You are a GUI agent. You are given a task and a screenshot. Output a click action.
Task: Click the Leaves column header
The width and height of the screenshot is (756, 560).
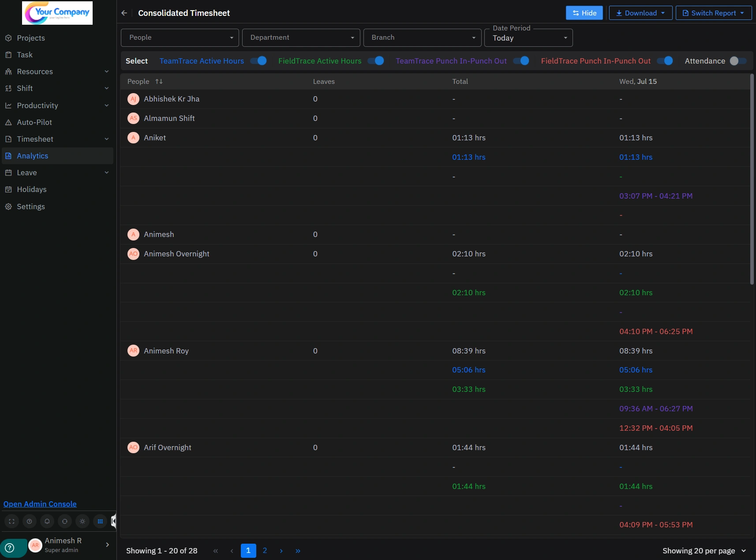click(x=324, y=82)
